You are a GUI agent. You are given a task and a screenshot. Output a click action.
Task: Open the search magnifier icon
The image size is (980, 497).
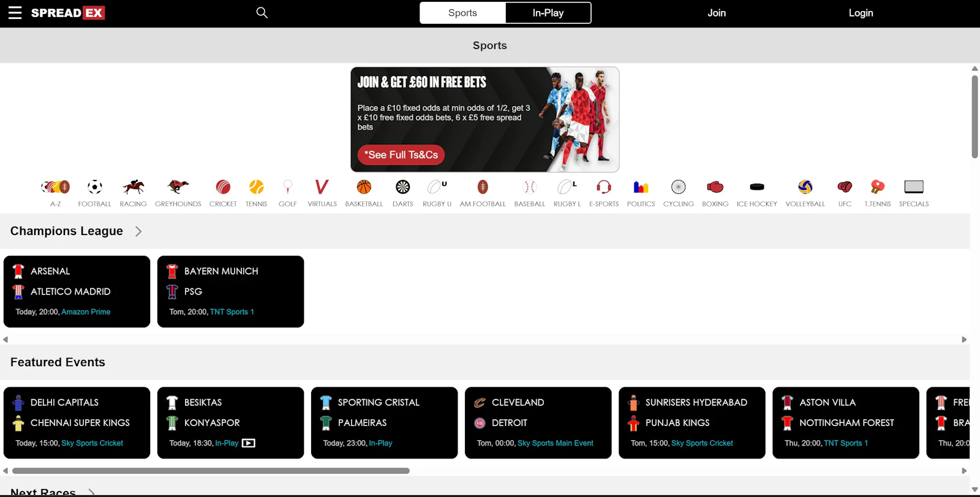pos(262,13)
